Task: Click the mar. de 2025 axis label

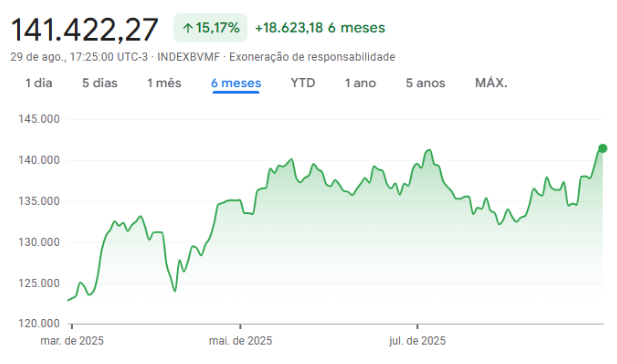Action: point(72,341)
